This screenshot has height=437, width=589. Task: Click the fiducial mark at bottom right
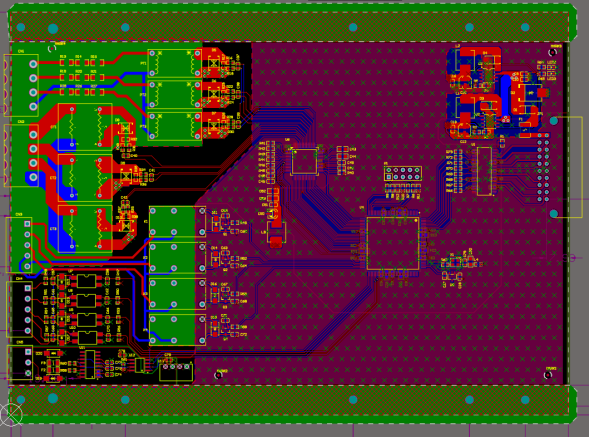tap(548, 375)
